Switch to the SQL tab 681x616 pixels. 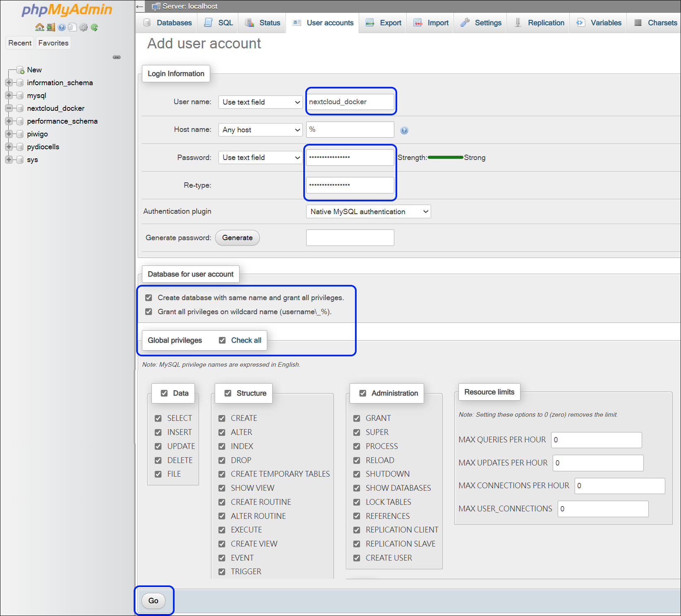(x=218, y=23)
